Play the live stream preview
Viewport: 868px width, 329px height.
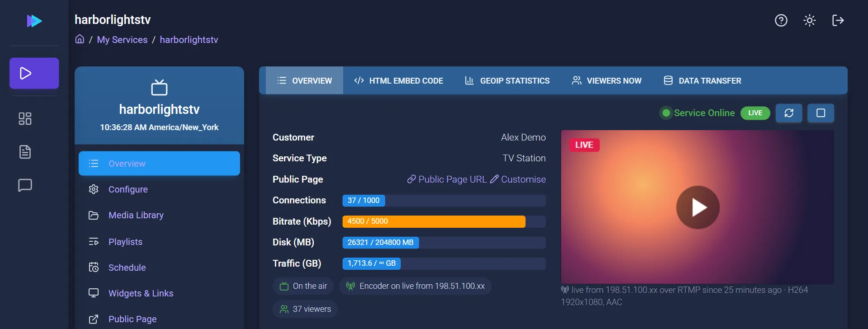click(698, 207)
